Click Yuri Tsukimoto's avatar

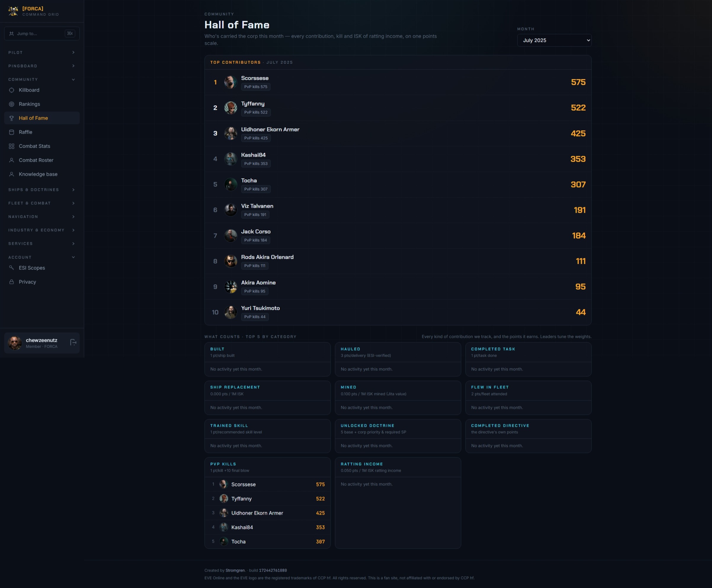point(231,312)
